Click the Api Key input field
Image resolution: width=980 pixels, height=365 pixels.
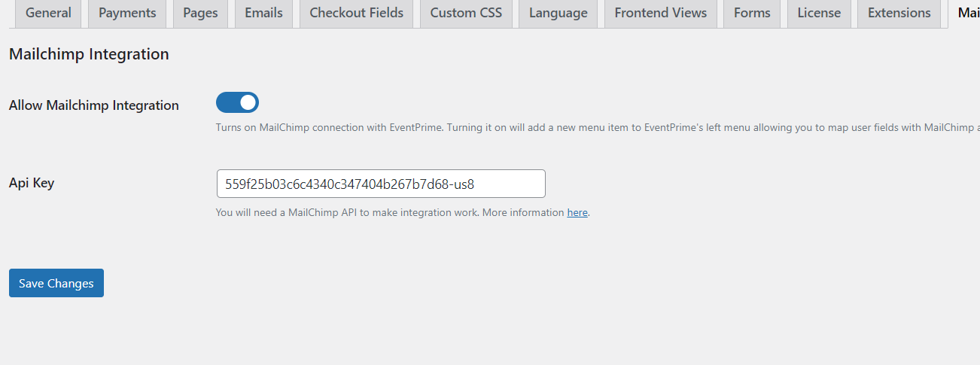pyautogui.click(x=380, y=184)
